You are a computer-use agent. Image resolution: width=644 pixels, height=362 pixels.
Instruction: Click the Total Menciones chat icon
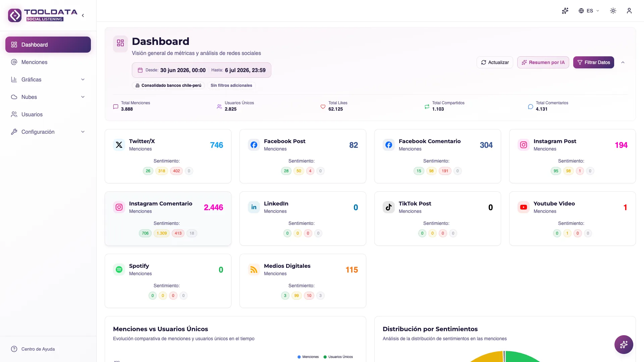pyautogui.click(x=116, y=107)
